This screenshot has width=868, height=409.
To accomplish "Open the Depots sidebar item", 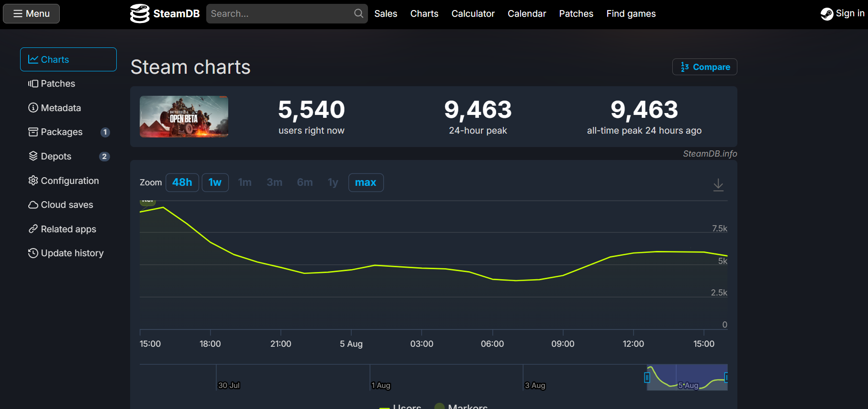I will pos(68,156).
